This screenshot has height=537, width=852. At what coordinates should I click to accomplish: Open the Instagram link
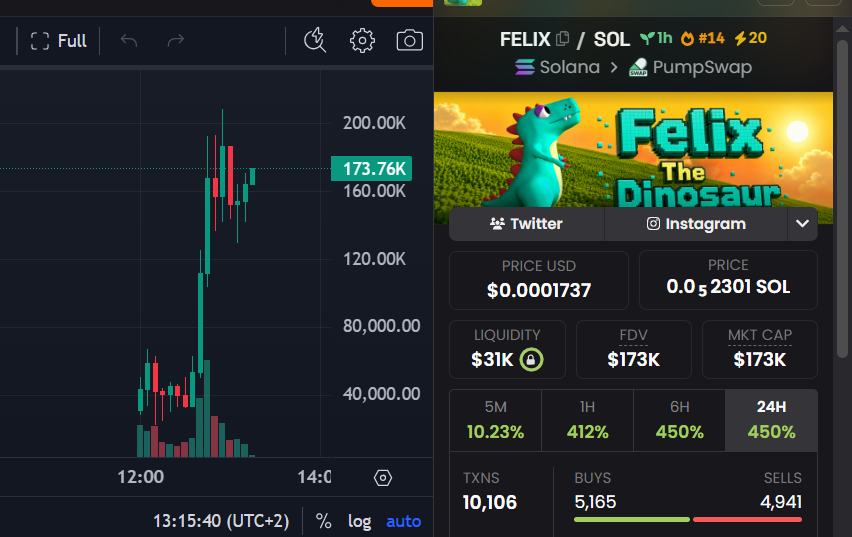696,224
